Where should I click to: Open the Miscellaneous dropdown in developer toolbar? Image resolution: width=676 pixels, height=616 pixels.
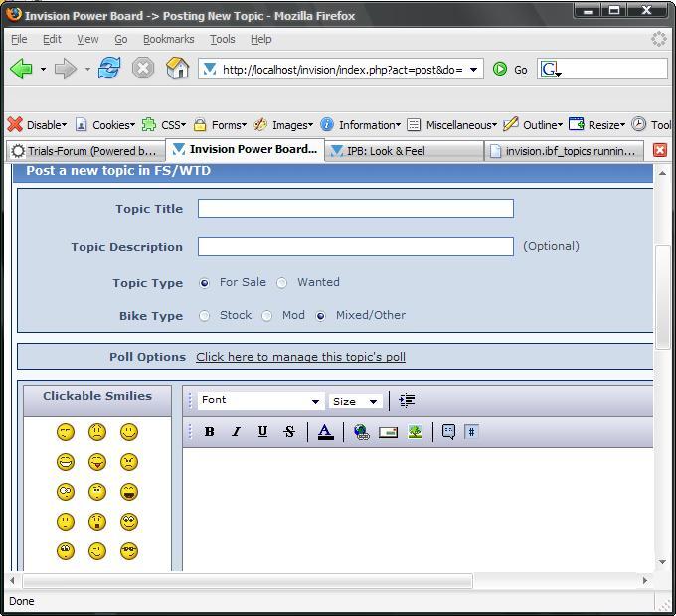pos(451,125)
